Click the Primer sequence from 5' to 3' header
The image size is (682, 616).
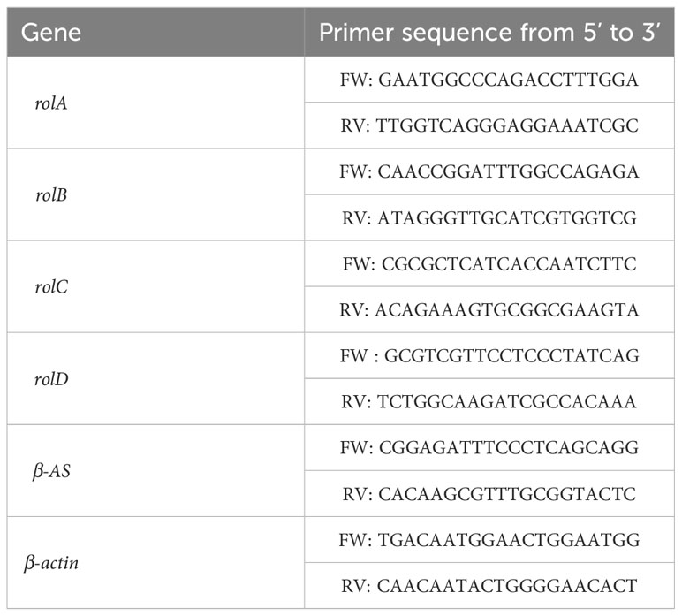(489, 32)
